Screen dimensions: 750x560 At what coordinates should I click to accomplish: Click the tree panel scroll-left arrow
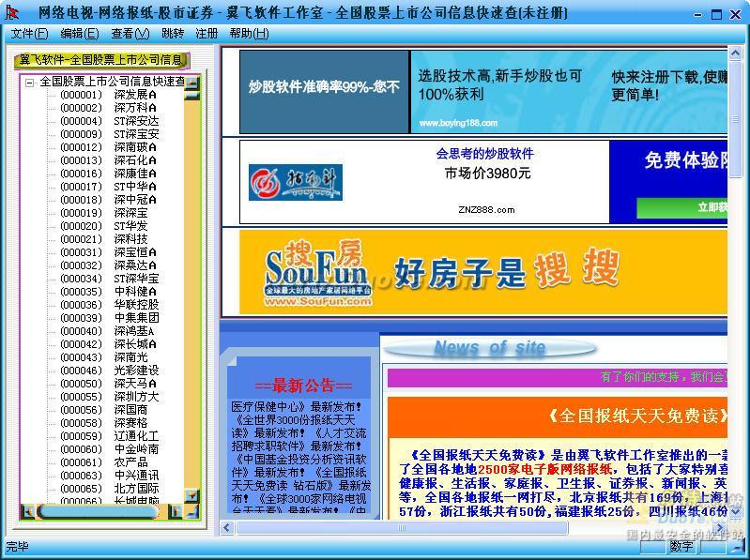coord(28,512)
